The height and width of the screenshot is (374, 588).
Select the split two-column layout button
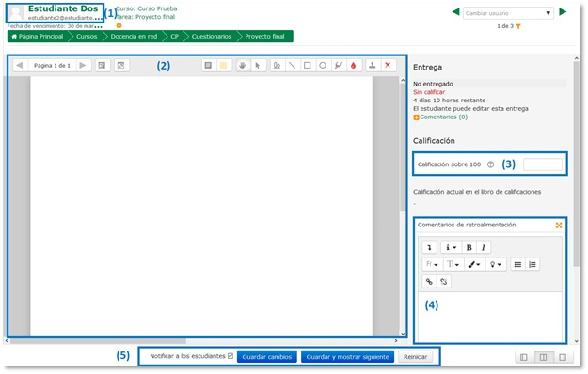[544, 357]
